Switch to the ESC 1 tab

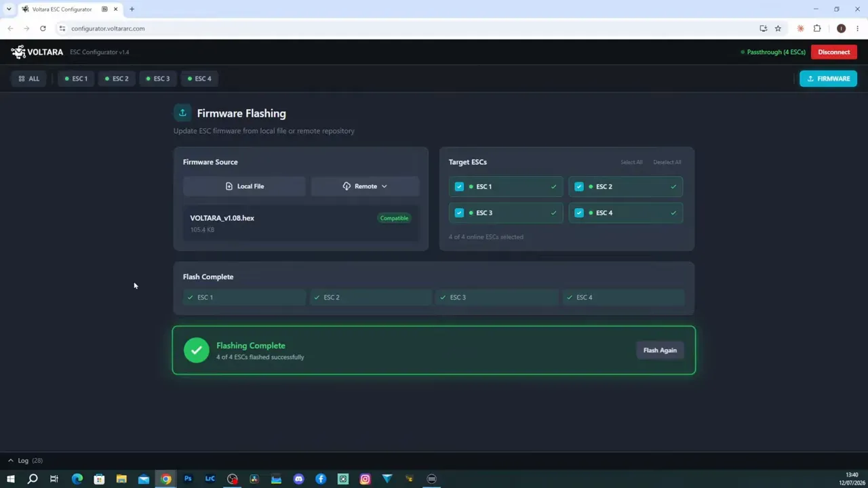[x=76, y=79]
